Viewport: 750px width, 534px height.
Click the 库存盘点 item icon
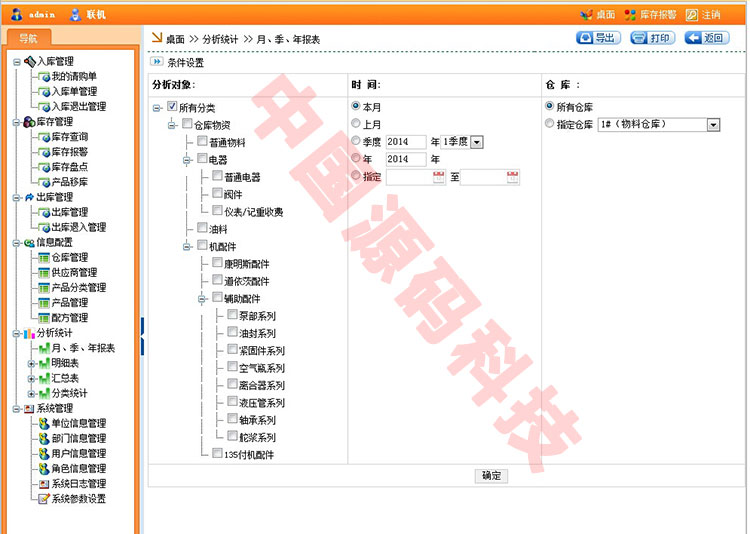pos(44,167)
